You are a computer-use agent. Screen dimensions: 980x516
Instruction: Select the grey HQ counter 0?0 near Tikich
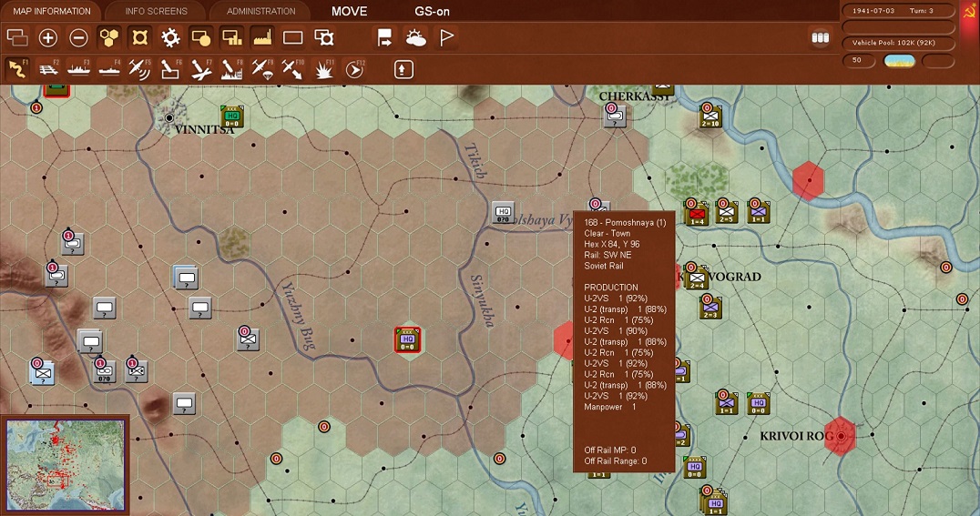pyautogui.click(x=503, y=212)
